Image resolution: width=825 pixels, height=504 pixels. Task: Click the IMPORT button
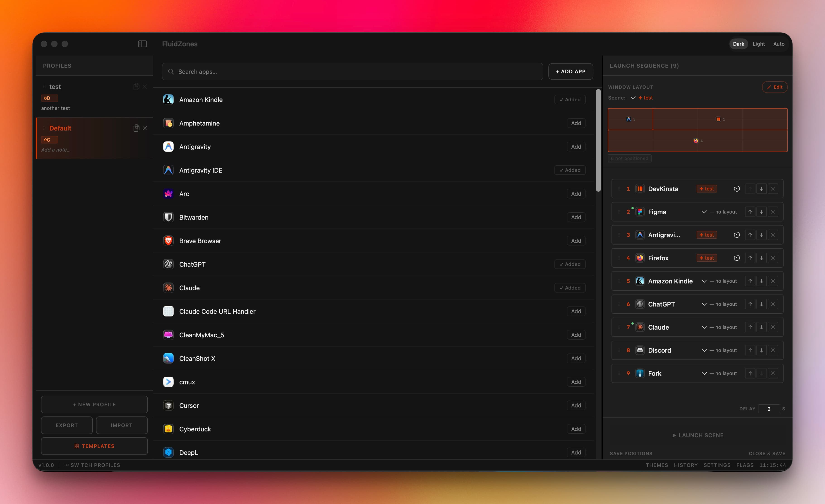(x=122, y=425)
